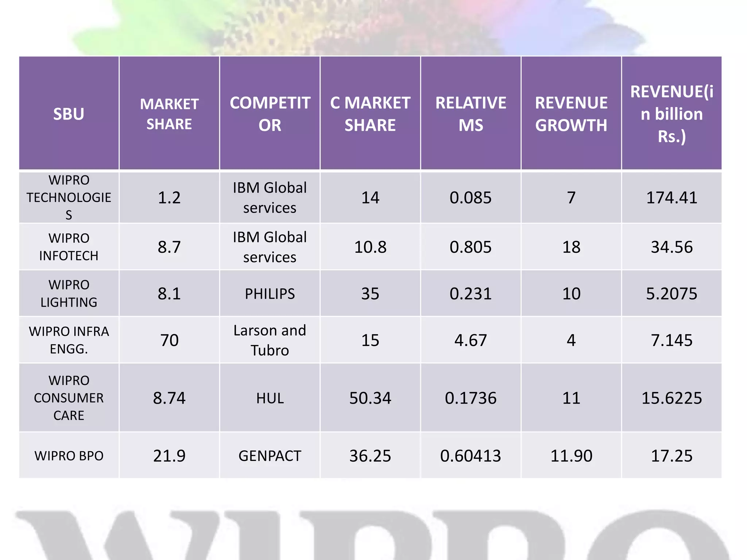
Task: Select the WIPRO INFOTECH row label
Action: pos(69,247)
